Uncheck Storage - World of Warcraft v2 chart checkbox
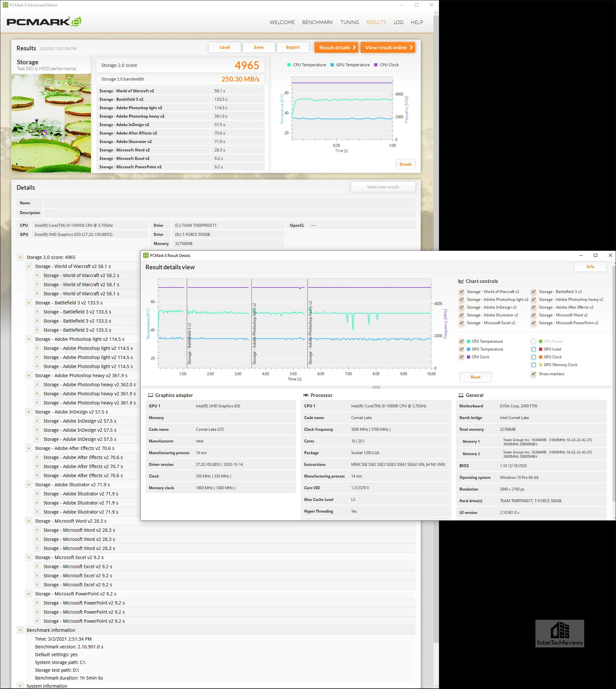This screenshot has height=689, width=616. (x=461, y=292)
